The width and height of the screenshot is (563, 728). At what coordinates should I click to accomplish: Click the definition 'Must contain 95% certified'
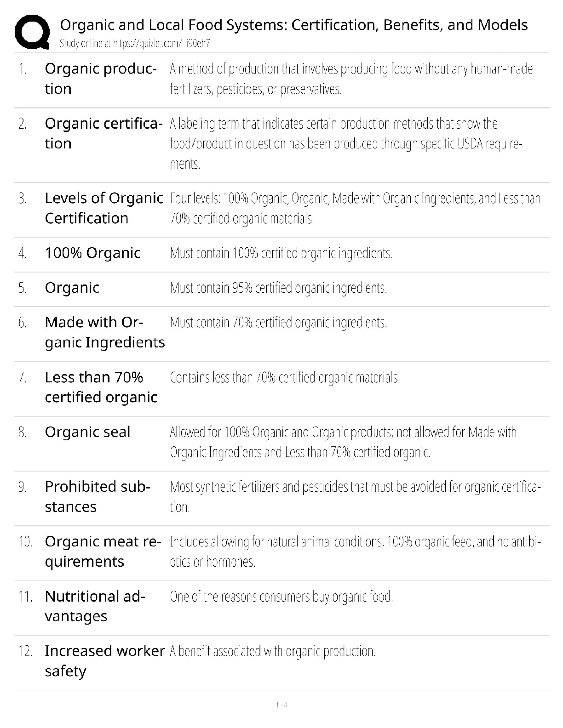point(278,288)
